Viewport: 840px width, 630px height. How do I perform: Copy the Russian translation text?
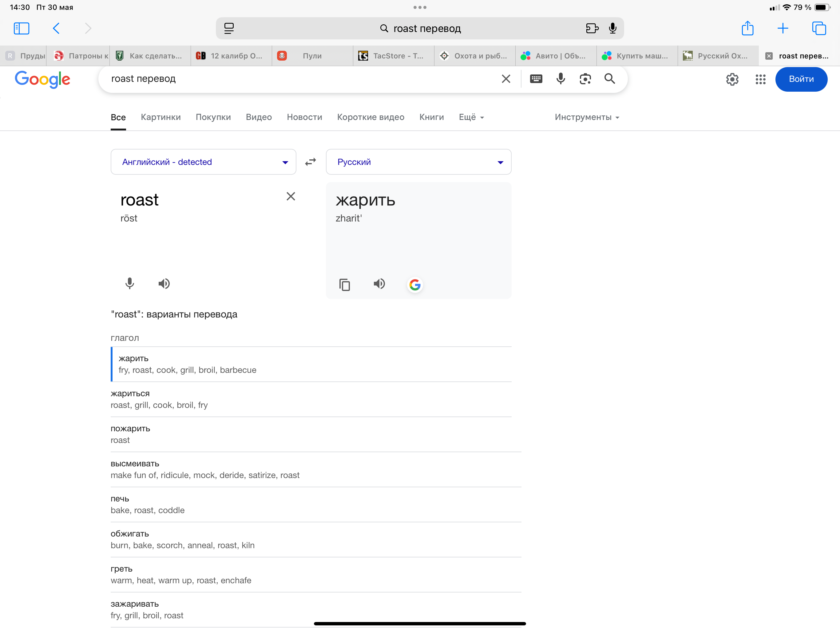tap(344, 284)
